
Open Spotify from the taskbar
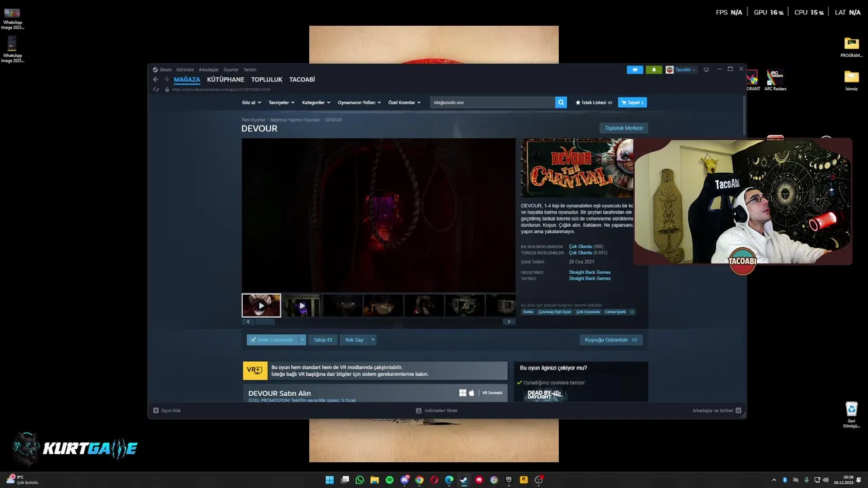[389, 480]
